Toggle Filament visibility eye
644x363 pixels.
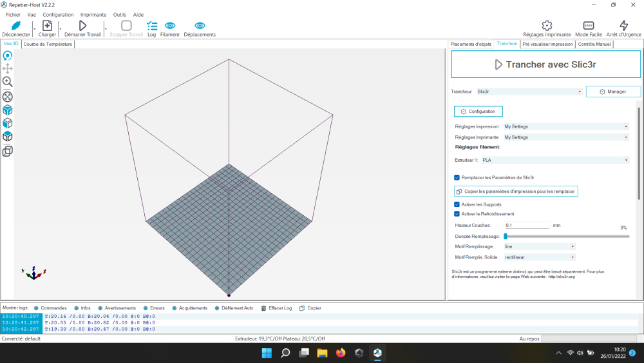tap(169, 26)
